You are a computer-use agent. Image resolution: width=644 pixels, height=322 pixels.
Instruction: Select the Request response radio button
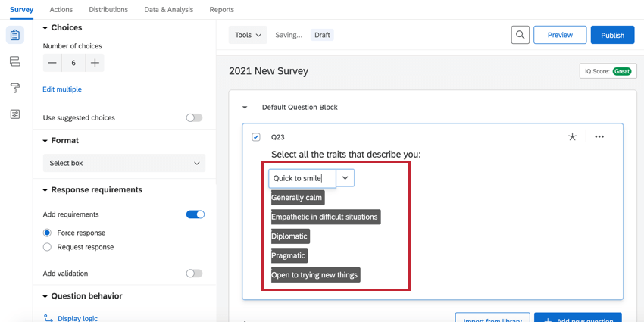coord(48,247)
